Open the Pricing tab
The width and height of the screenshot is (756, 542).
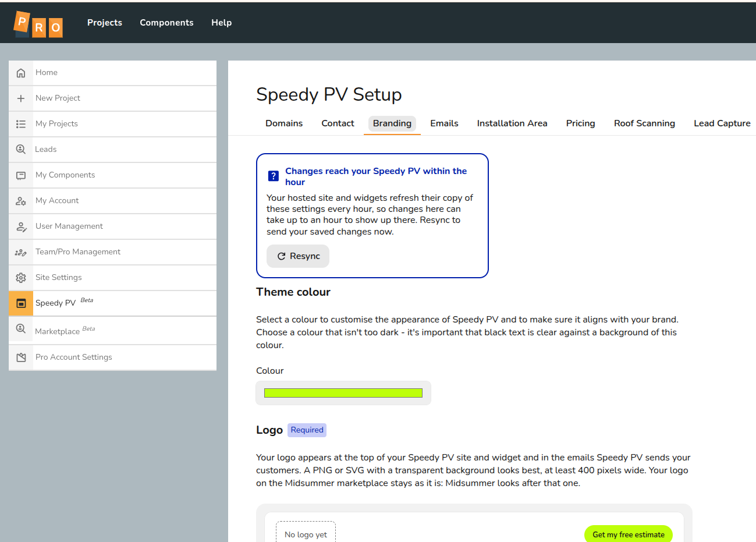point(581,123)
